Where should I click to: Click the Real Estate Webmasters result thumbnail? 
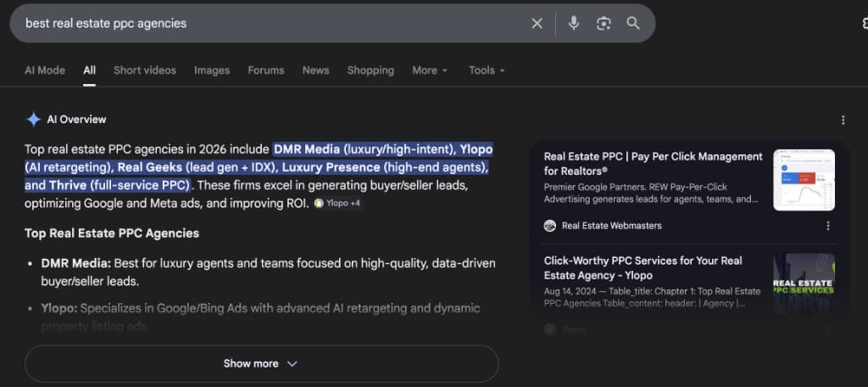tap(804, 180)
